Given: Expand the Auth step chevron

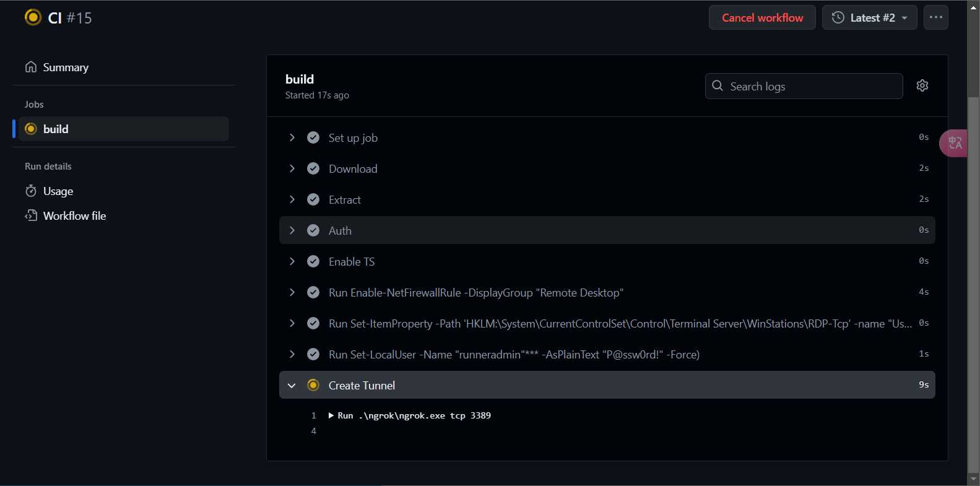Looking at the screenshot, I should click(292, 230).
